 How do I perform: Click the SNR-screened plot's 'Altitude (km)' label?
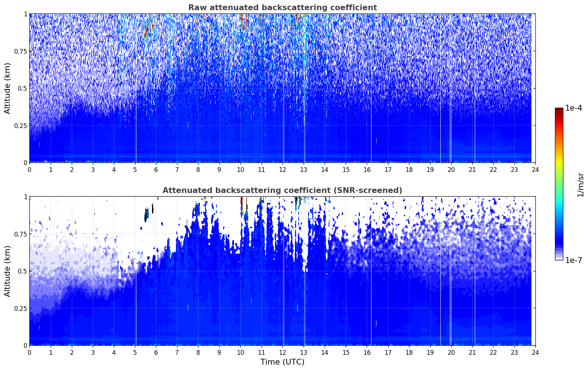pos(8,271)
